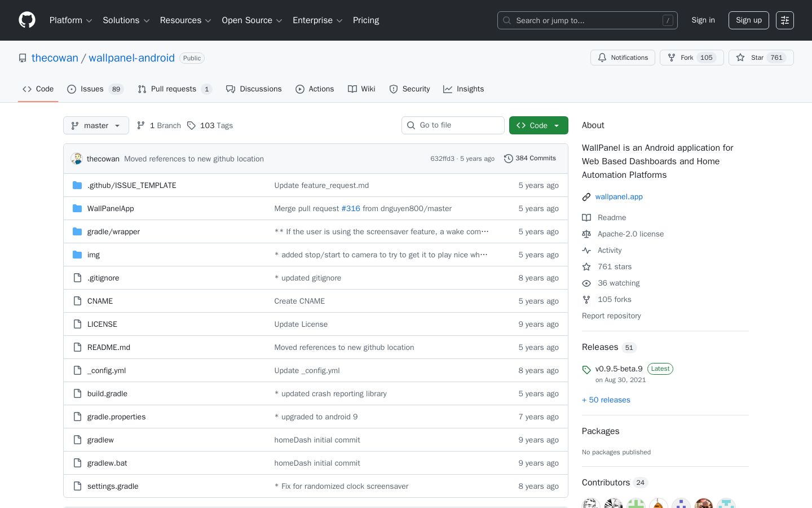Expand the Resources menu
Viewport: 812px width, 508px height.
(186, 20)
